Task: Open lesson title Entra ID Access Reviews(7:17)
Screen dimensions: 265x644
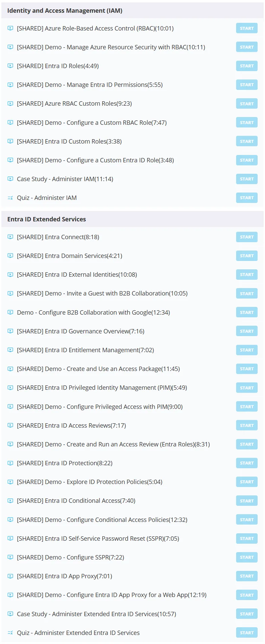Action: coord(72,425)
